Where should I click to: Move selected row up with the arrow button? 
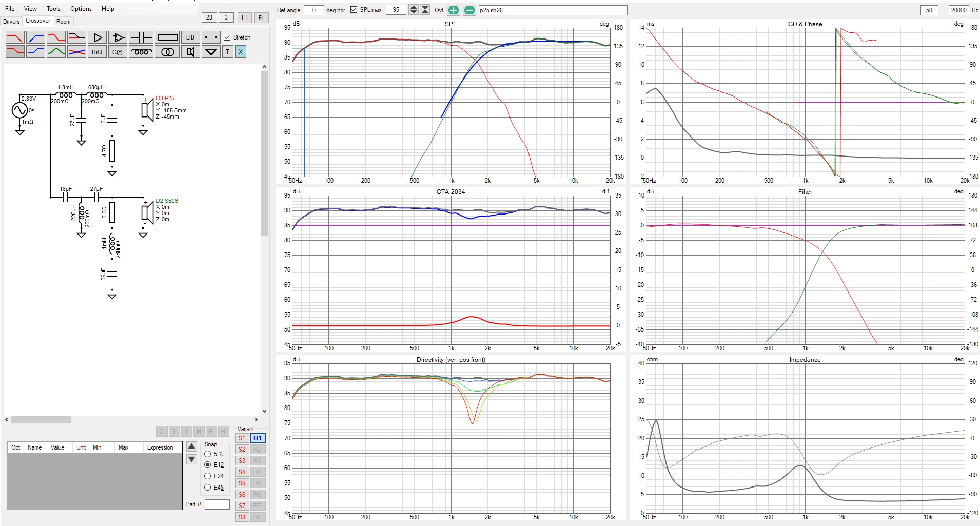tap(191, 446)
